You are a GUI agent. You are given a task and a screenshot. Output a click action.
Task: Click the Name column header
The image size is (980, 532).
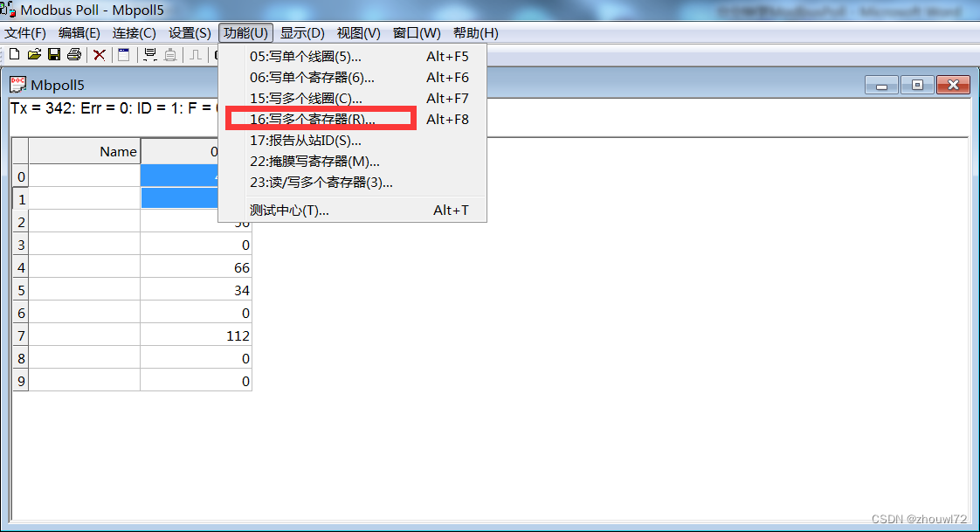coord(85,151)
